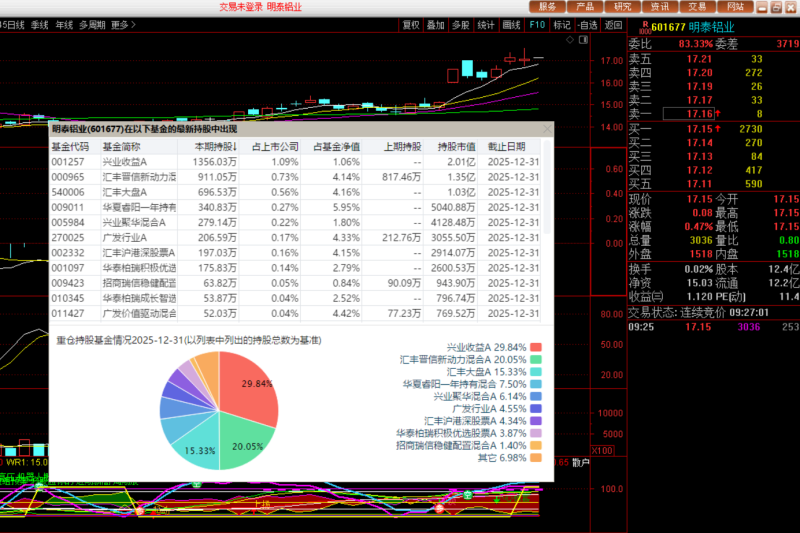The height and width of the screenshot is (533, 800).
Task: Select fund row 002332 汇丰沪港深股票A
Action: (x=295, y=253)
